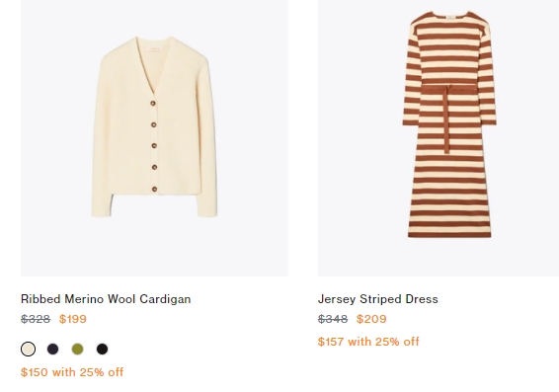Open the Ribbed Merino Wool Cardigan title link

click(x=106, y=299)
